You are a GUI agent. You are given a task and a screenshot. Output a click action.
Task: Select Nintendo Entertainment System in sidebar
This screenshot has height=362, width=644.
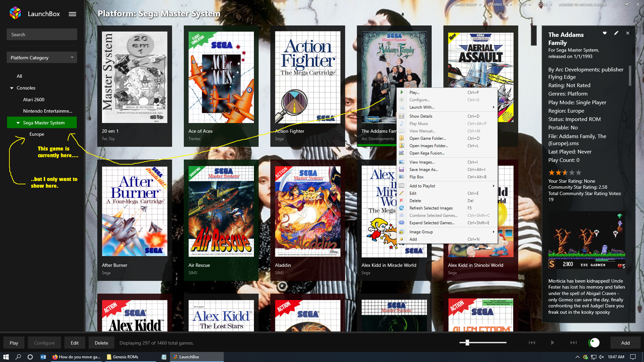click(x=48, y=111)
